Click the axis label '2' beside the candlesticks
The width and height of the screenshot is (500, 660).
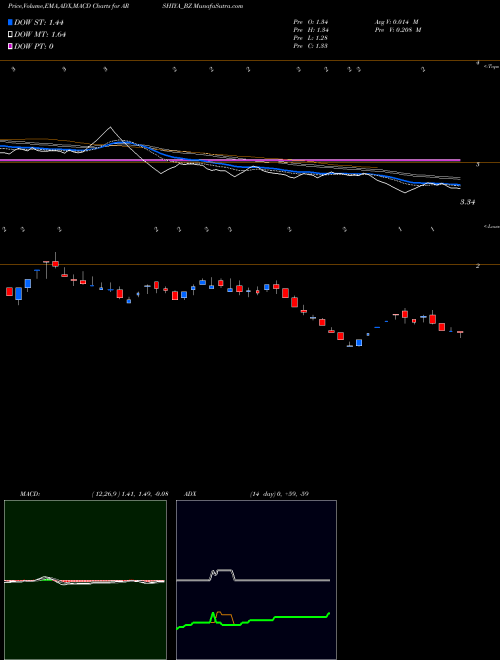click(478, 266)
